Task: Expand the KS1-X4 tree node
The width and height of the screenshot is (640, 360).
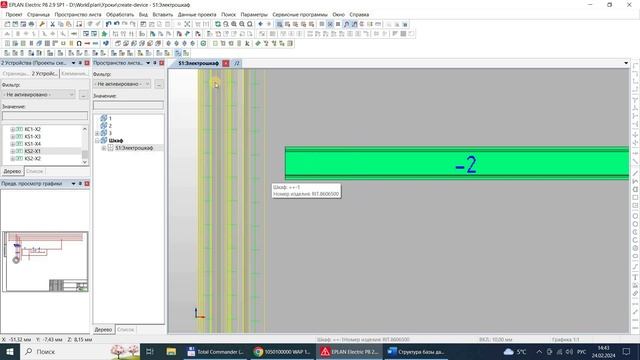Action: point(12,144)
